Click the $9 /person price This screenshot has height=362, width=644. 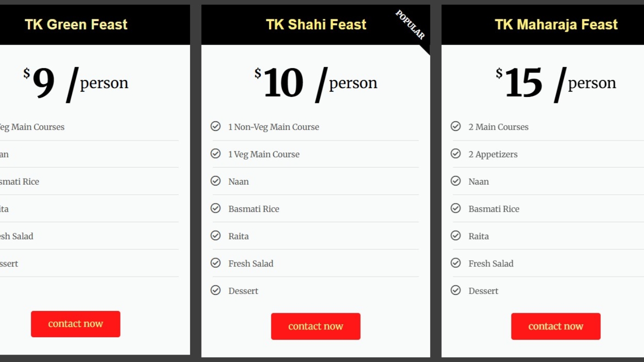(x=76, y=84)
